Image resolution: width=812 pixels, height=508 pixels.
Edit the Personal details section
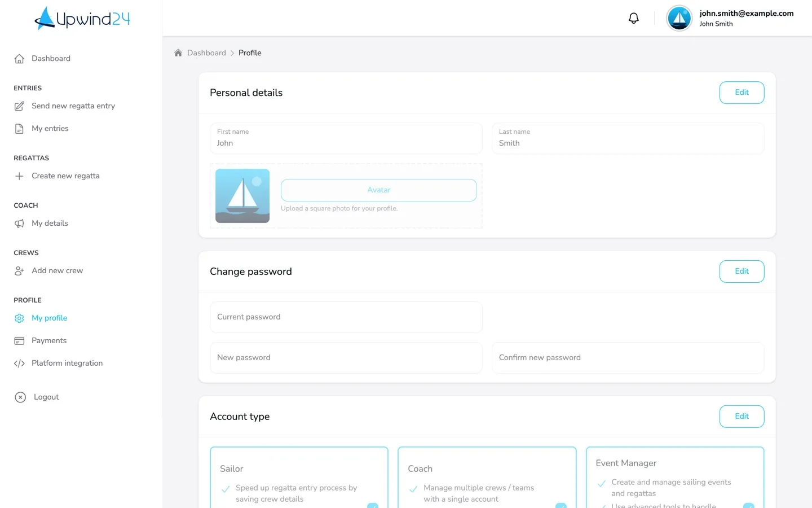pos(742,93)
